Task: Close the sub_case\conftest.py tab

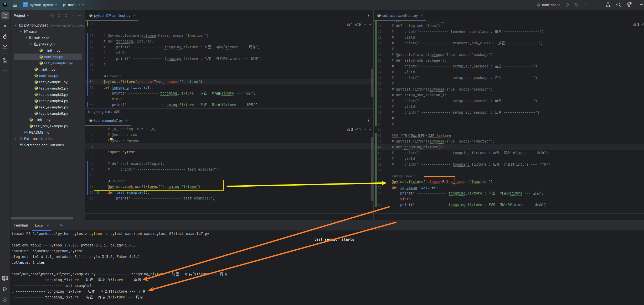Action: click(x=422, y=15)
